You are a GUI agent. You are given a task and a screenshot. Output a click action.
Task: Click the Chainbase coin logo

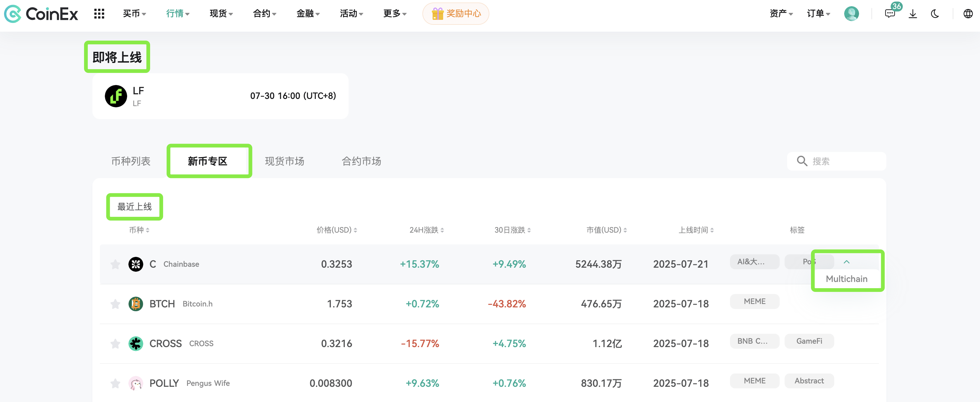pyautogui.click(x=136, y=264)
